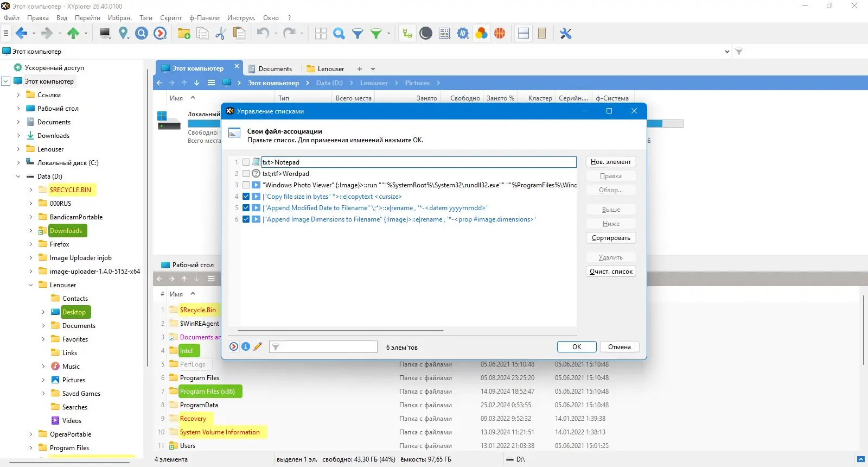Click the dual pane layout icon
Image resolution: width=868 pixels, height=467 pixels.
[x=524, y=34]
